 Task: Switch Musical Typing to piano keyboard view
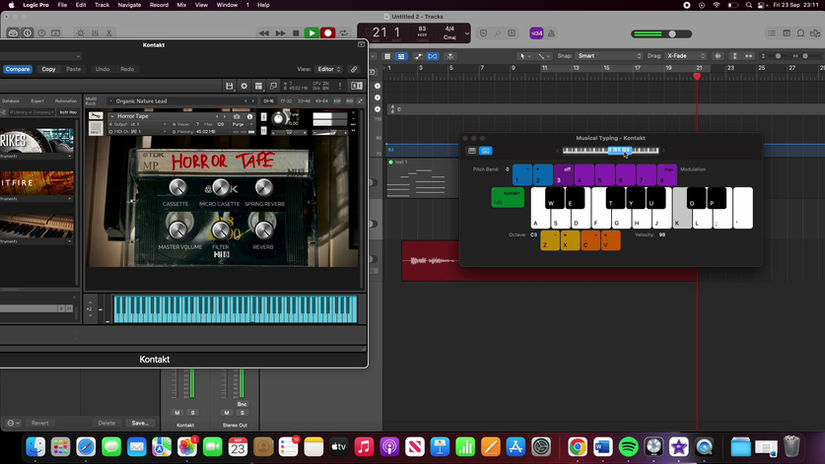[x=472, y=151]
